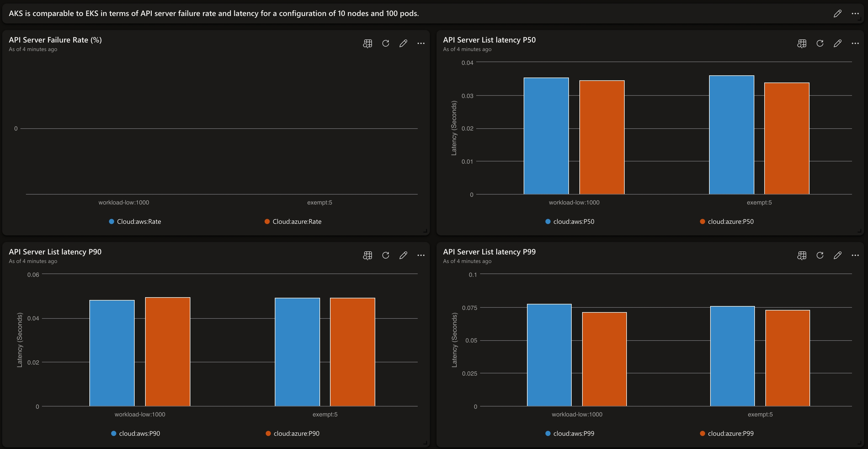Select aws workload-low:1000 bar in P50 chart
Image resolution: width=868 pixels, height=449 pixels.
click(546, 136)
